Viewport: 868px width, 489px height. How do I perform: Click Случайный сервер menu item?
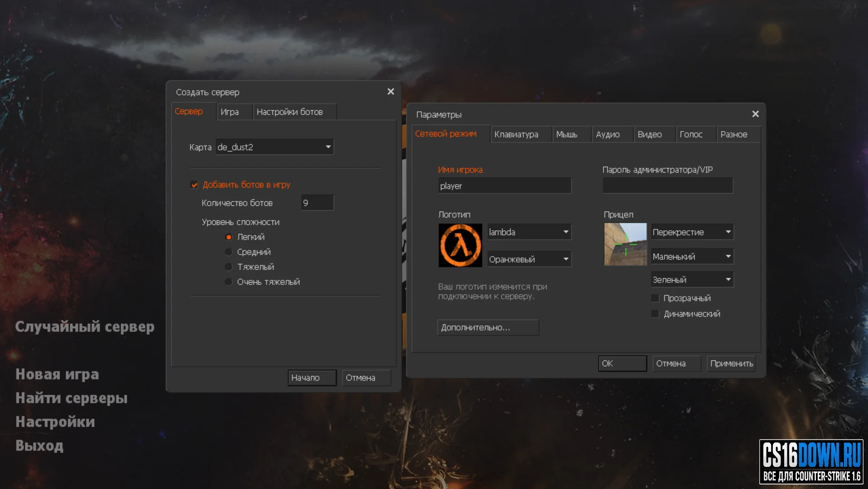pos(85,327)
